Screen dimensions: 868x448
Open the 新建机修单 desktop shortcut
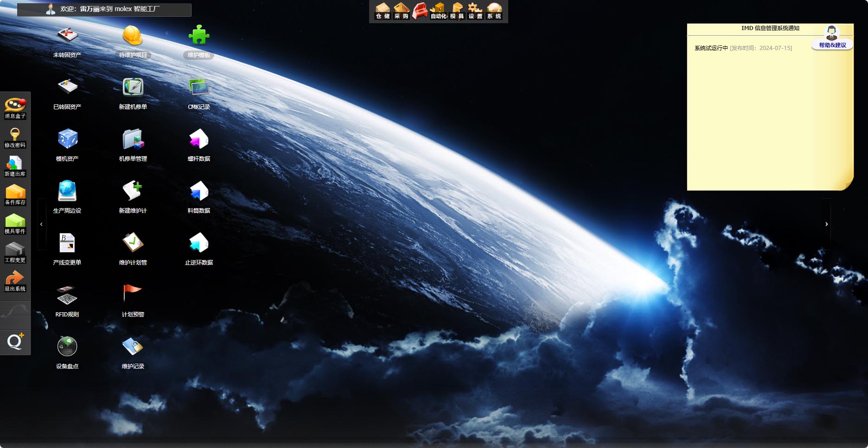133,92
